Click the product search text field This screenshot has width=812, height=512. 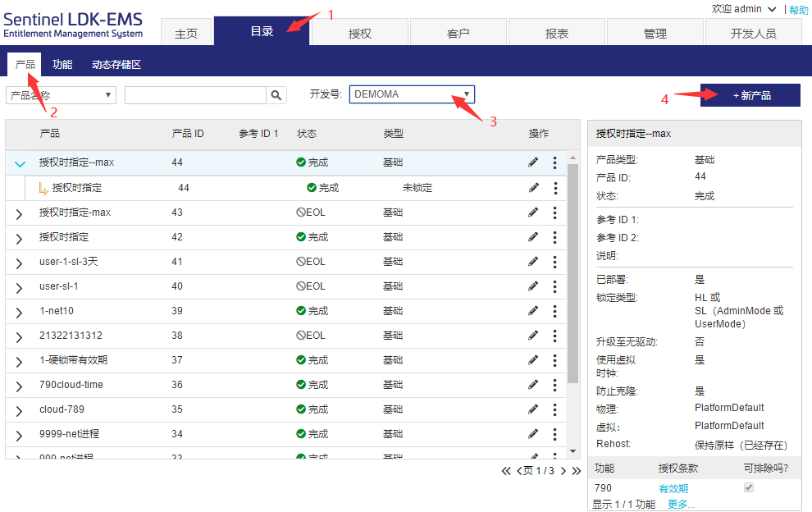click(195, 95)
